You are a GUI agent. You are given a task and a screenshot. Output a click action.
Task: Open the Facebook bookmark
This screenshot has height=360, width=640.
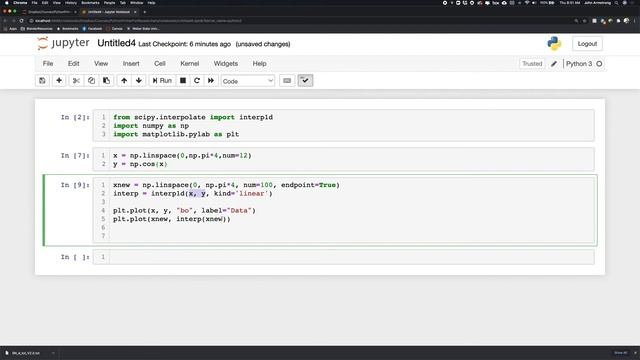[x=92, y=29]
